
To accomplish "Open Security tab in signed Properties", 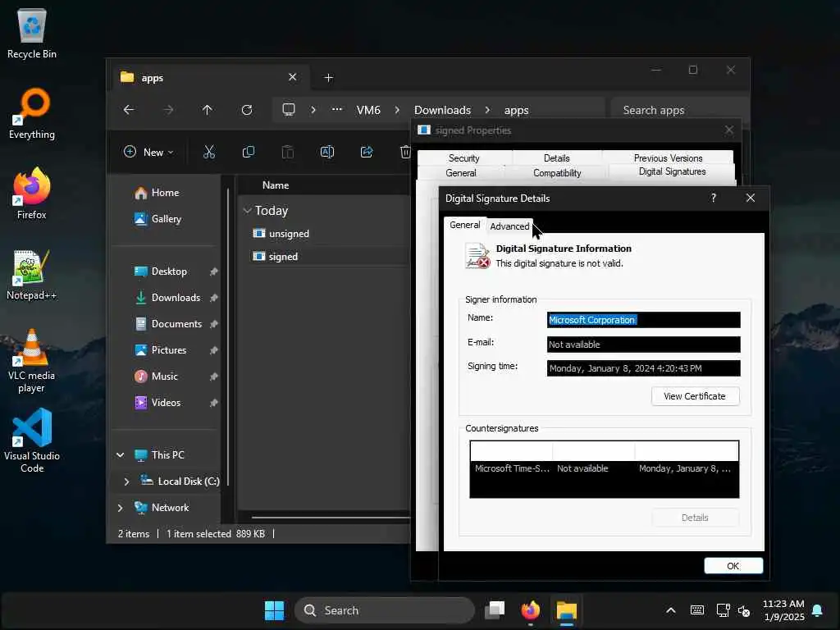I will click(464, 158).
